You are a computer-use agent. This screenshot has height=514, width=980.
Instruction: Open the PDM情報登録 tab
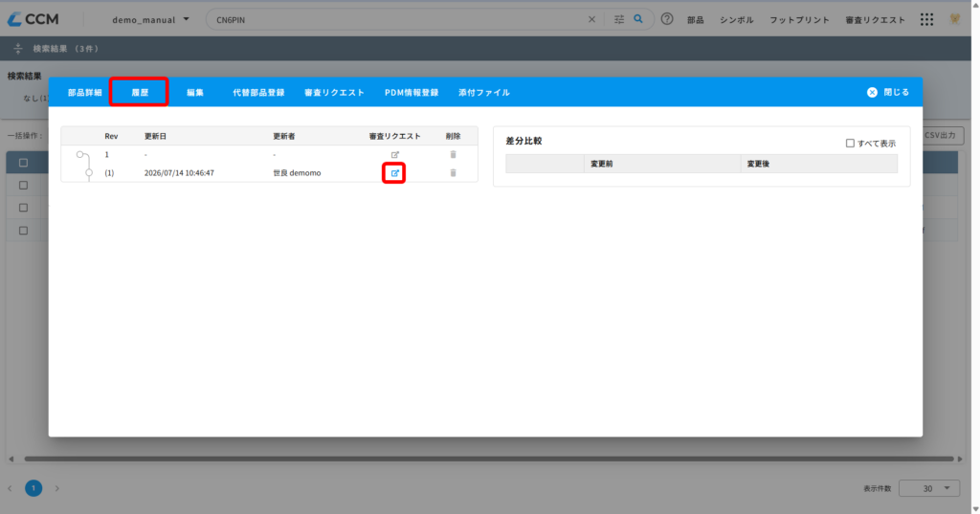[412, 93]
